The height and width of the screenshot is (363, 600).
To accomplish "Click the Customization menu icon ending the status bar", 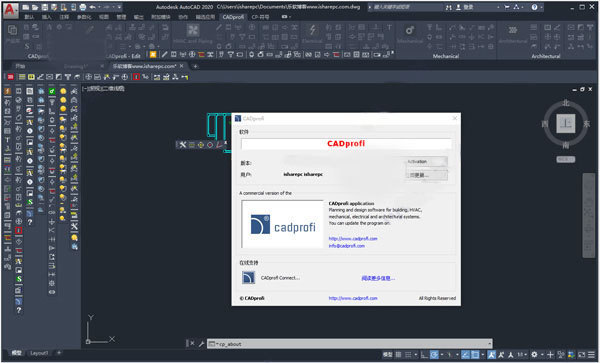I will [x=590, y=355].
